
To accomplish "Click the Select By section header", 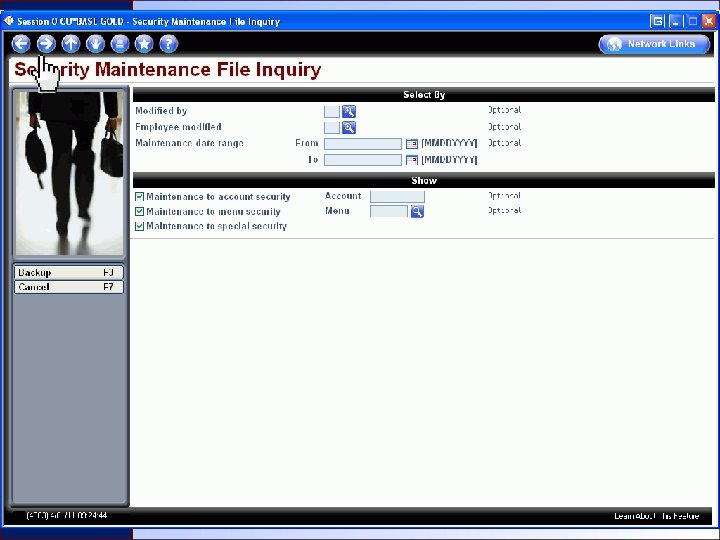I will click(424, 95).
